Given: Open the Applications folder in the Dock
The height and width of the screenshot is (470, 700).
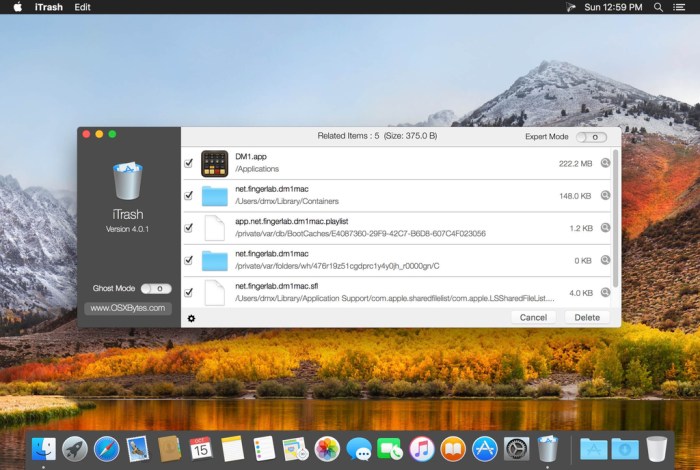Looking at the screenshot, I should (594, 449).
